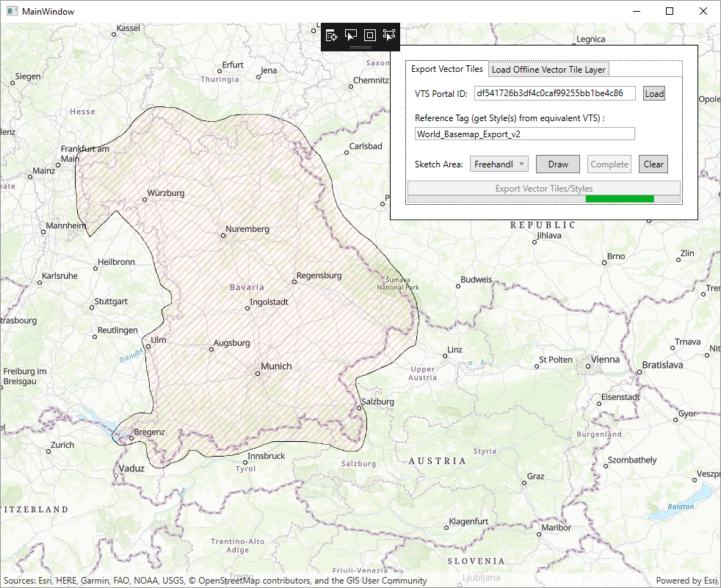
Task: Activate the Select Element debug tool
Action: tap(350, 35)
